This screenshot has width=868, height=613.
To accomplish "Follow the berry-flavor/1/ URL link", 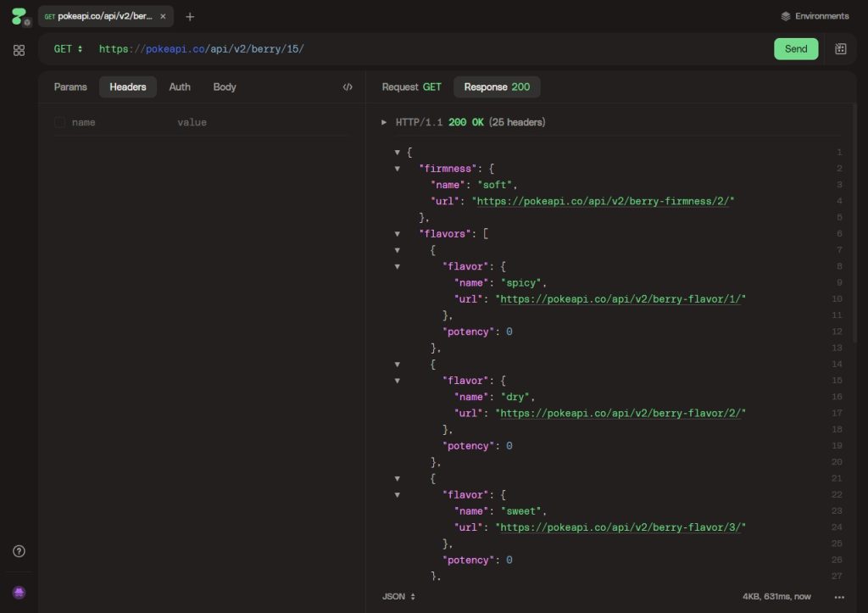I will point(620,299).
